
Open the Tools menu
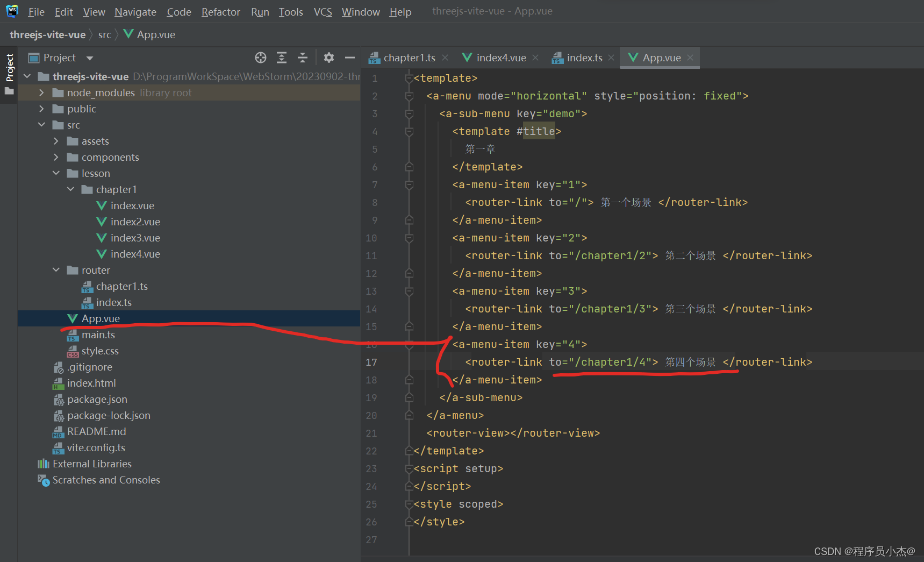[x=291, y=12]
